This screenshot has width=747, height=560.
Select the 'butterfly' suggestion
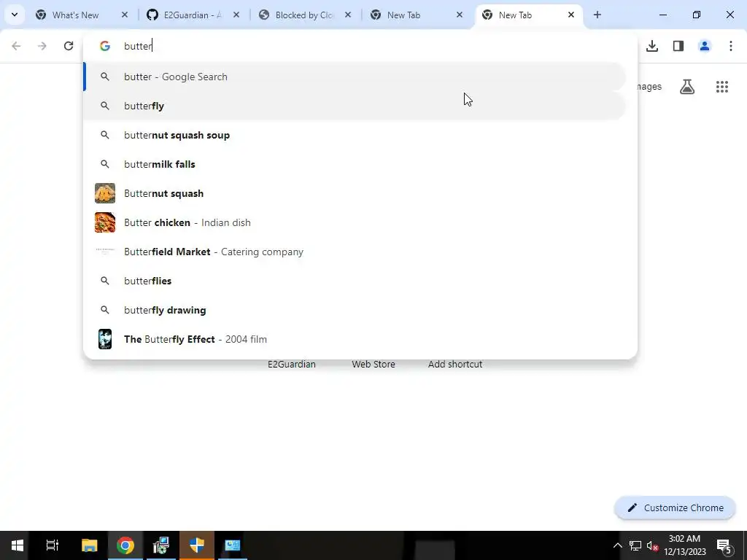(355, 106)
